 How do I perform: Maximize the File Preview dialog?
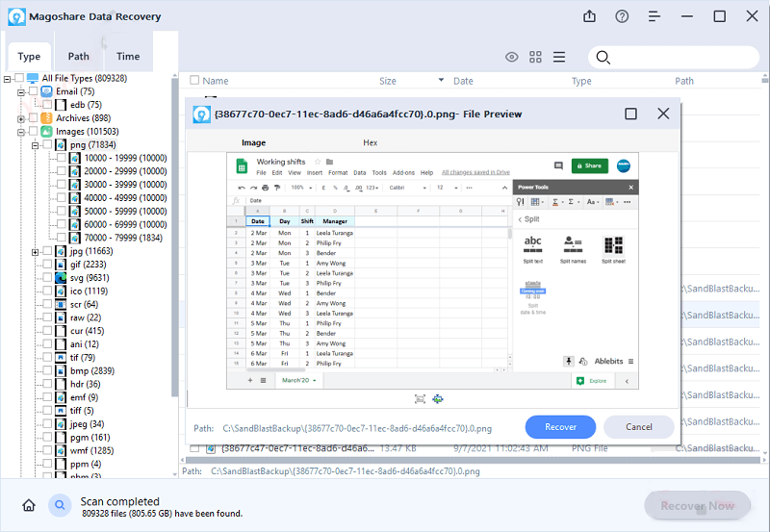[x=631, y=114]
